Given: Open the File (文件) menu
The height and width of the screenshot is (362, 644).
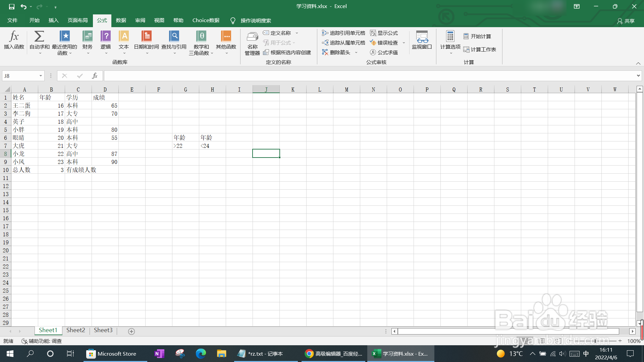Looking at the screenshot, I should (x=12, y=20).
